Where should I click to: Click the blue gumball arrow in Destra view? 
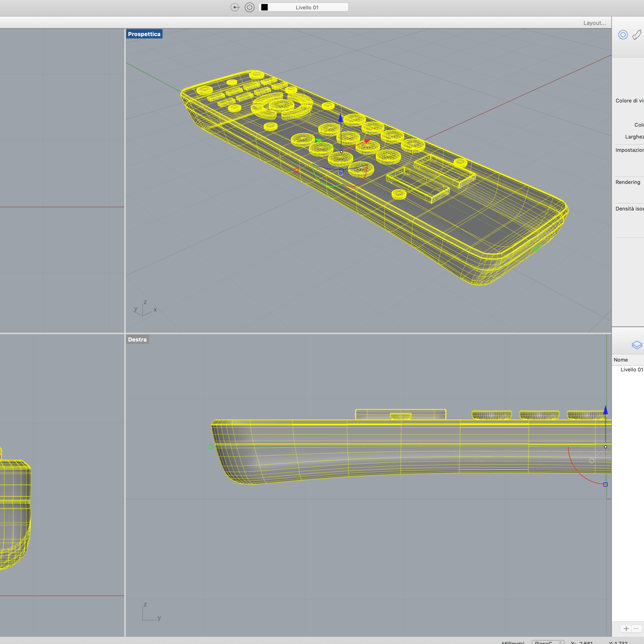tap(605, 410)
